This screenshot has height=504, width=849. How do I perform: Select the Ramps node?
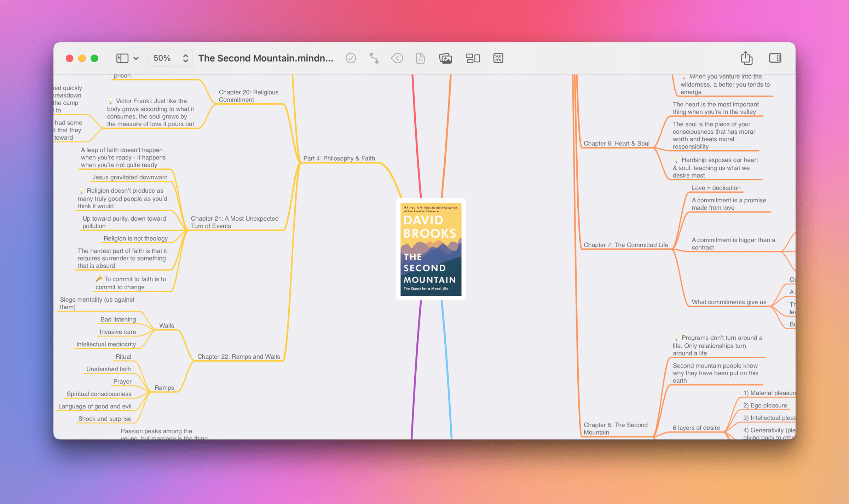coord(164,388)
